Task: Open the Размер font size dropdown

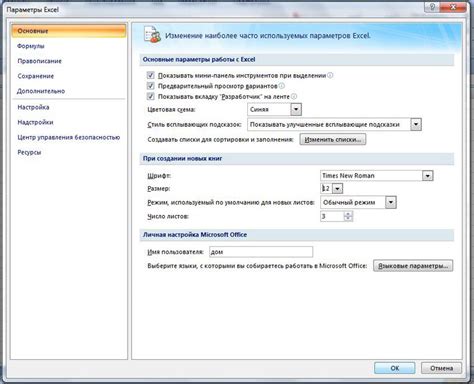Action: [x=337, y=189]
